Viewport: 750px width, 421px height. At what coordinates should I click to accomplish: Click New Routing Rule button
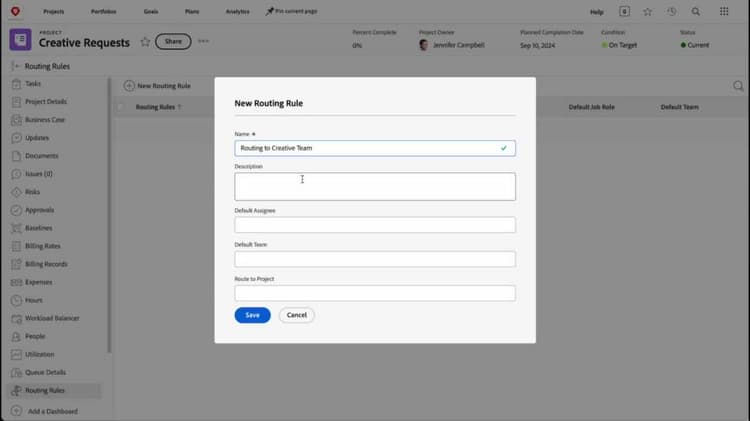tap(157, 86)
